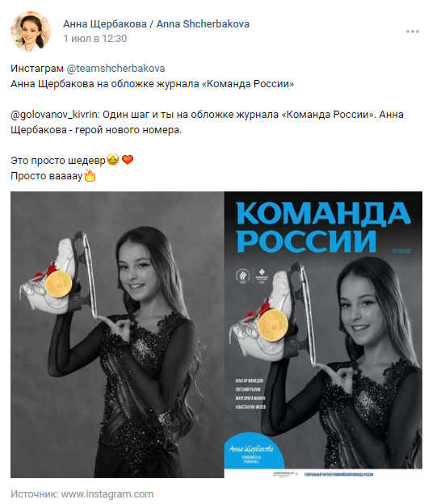The width and height of the screenshot is (424, 504).
Task: Click the fire emoji after вааааy
Action: click(90, 175)
